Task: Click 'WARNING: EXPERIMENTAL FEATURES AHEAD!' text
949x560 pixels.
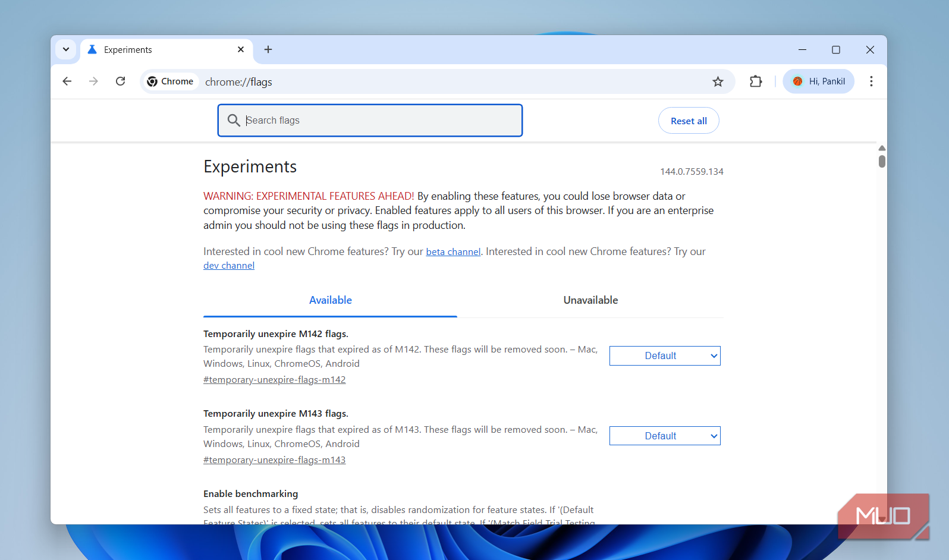Action: click(309, 196)
